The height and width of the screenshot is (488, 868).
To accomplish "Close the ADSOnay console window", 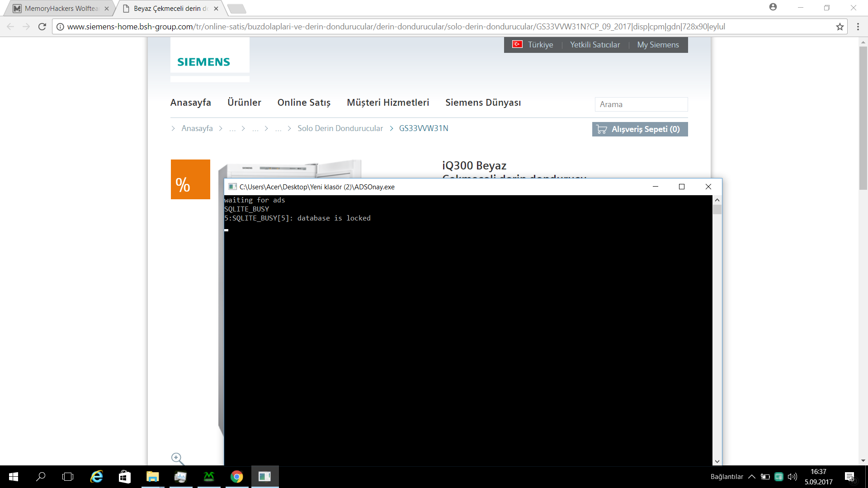I will point(708,187).
